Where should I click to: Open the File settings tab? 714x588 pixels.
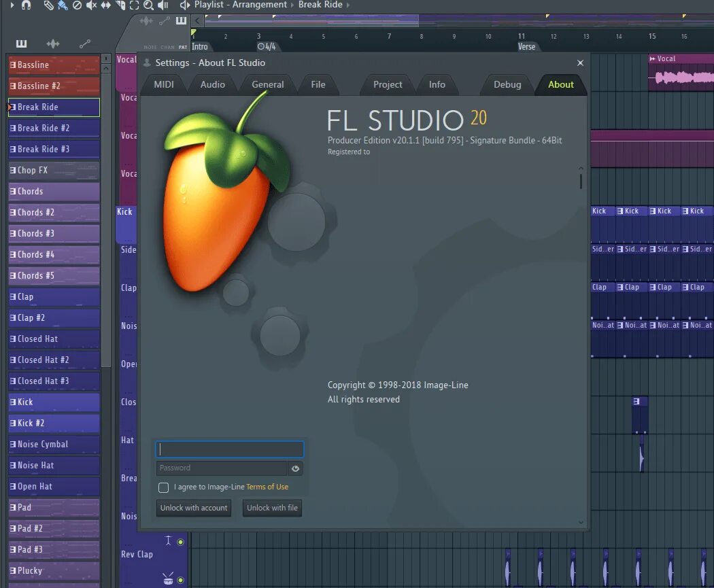click(x=318, y=85)
